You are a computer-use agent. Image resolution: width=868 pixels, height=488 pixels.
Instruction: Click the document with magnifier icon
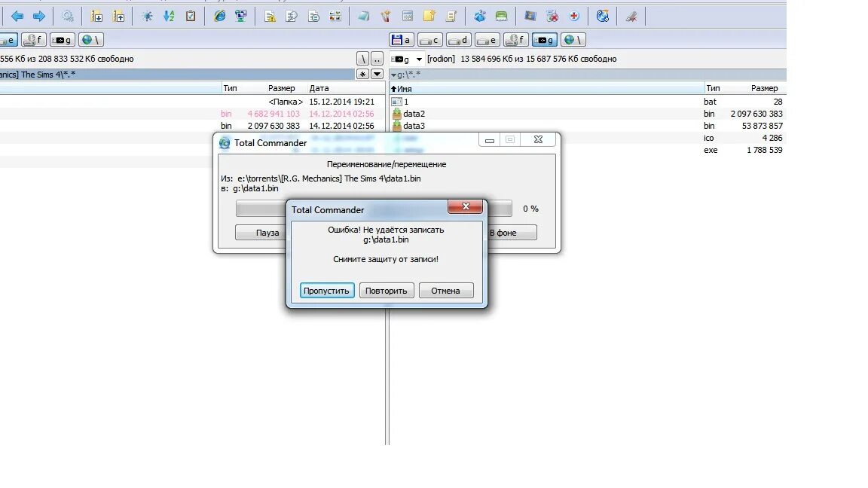292,16
